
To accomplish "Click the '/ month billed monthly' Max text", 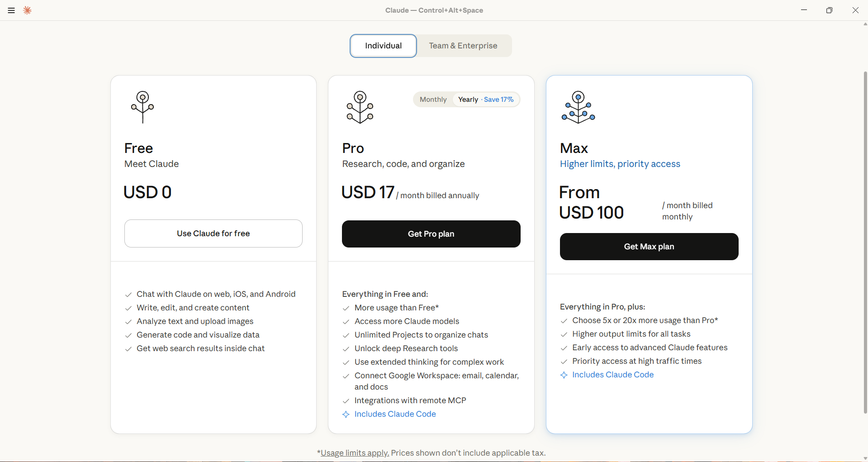I will [x=687, y=211].
